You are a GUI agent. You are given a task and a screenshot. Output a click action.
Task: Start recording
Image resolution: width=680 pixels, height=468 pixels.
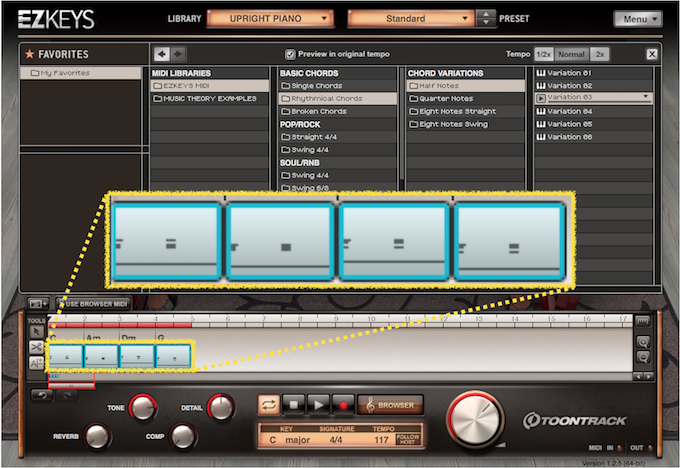click(x=343, y=405)
